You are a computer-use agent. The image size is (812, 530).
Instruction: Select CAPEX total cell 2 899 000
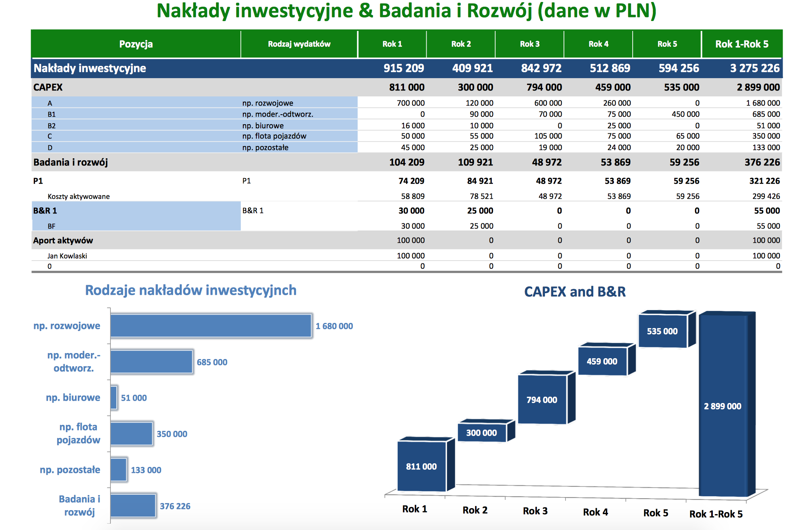coord(758,87)
